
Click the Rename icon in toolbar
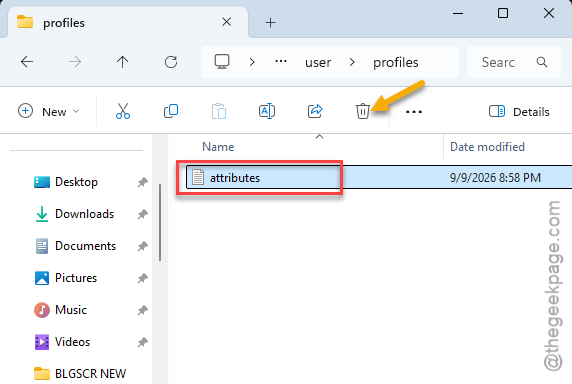click(267, 111)
